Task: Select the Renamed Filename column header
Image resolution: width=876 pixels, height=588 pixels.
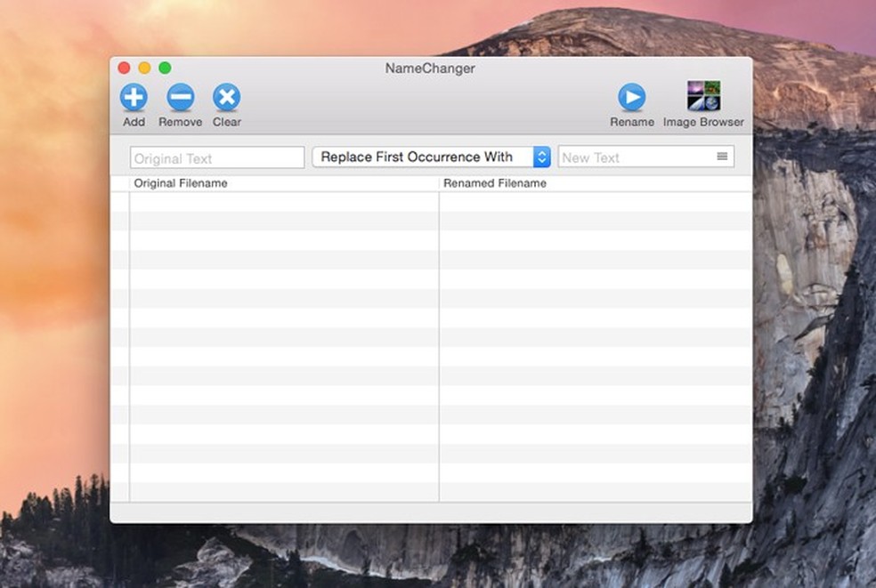Action: click(595, 183)
